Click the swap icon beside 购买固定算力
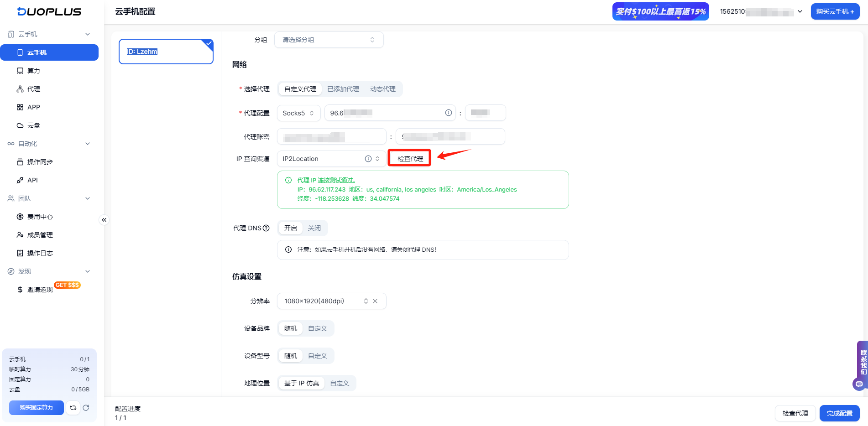Viewport: 868px width, 426px height. pos(73,408)
